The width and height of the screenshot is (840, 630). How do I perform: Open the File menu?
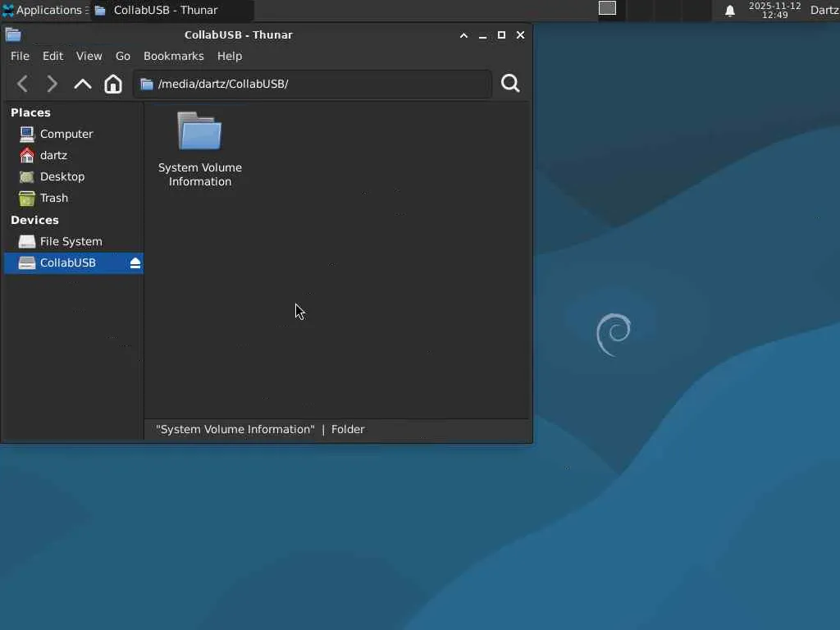pos(20,57)
